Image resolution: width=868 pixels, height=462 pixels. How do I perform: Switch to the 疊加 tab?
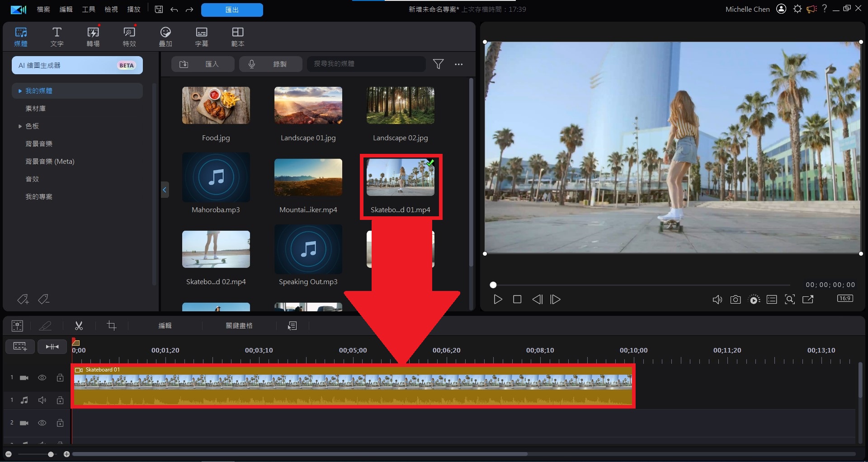pos(165,37)
